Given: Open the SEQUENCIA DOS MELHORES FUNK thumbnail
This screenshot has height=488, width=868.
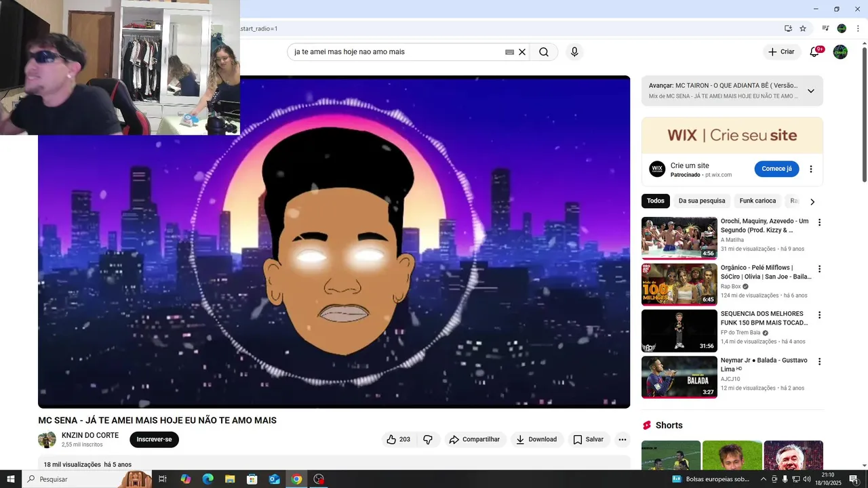Looking at the screenshot, I should [679, 331].
